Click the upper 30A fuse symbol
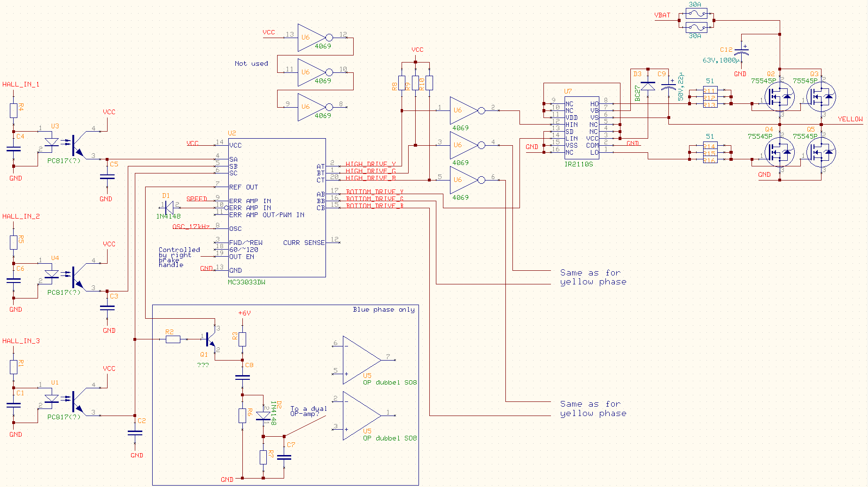868x487 pixels. point(695,14)
